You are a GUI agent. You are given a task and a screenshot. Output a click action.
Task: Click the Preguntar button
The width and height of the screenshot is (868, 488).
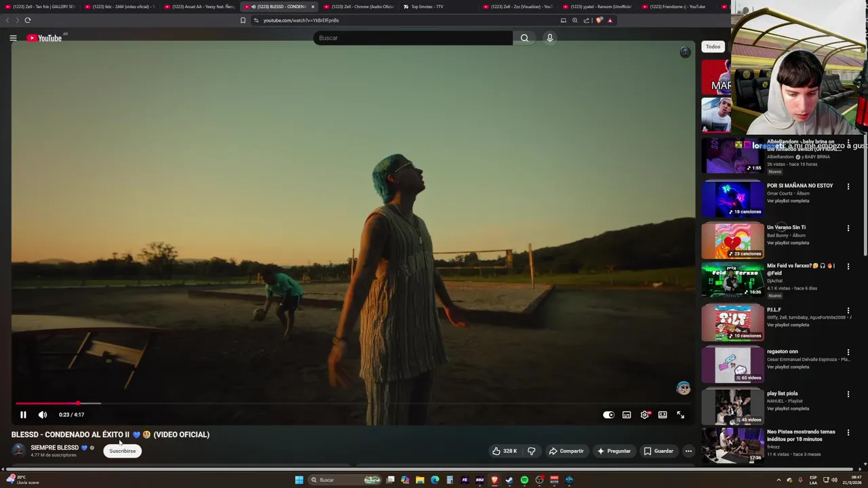(x=614, y=451)
